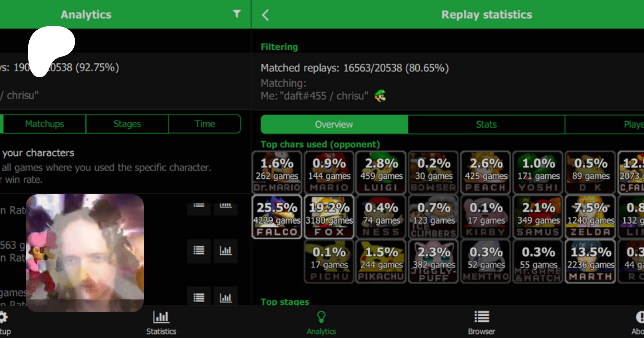
Task: Select the Falco character tile
Action: click(x=277, y=217)
